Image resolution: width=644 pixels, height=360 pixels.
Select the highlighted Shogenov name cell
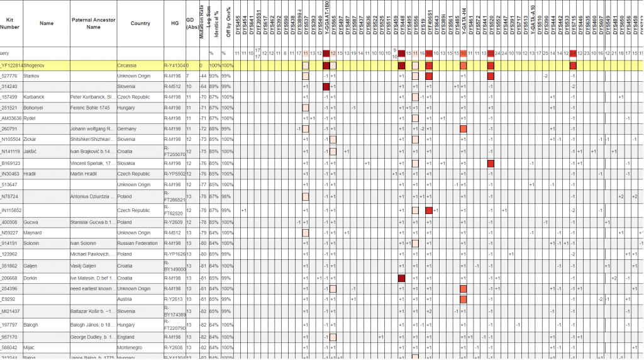[x=46, y=65]
